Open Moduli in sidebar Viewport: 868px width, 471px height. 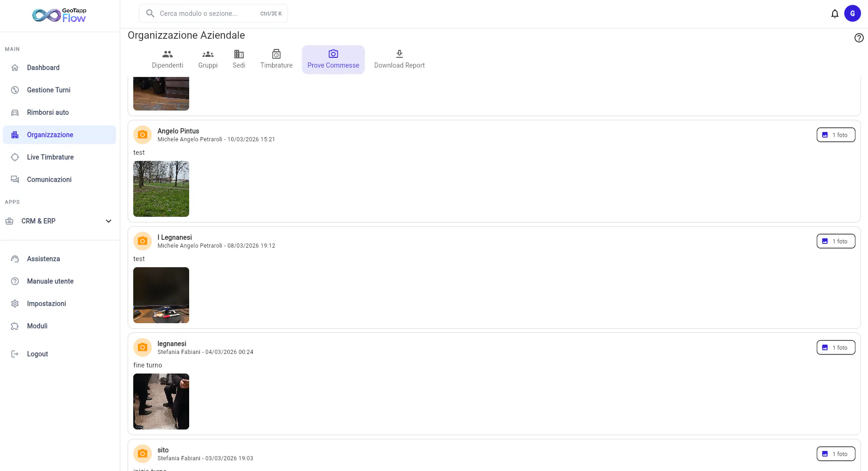(x=59, y=326)
